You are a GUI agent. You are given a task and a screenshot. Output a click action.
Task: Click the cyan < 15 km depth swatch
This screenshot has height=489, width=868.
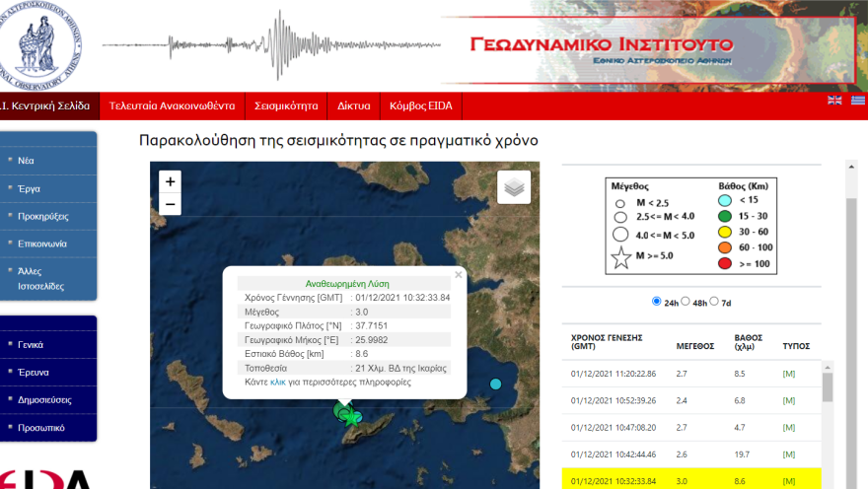pos(725,200)
